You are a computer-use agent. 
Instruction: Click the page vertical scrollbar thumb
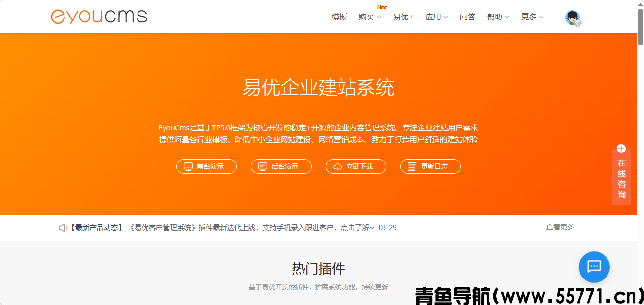pos(640,27)
